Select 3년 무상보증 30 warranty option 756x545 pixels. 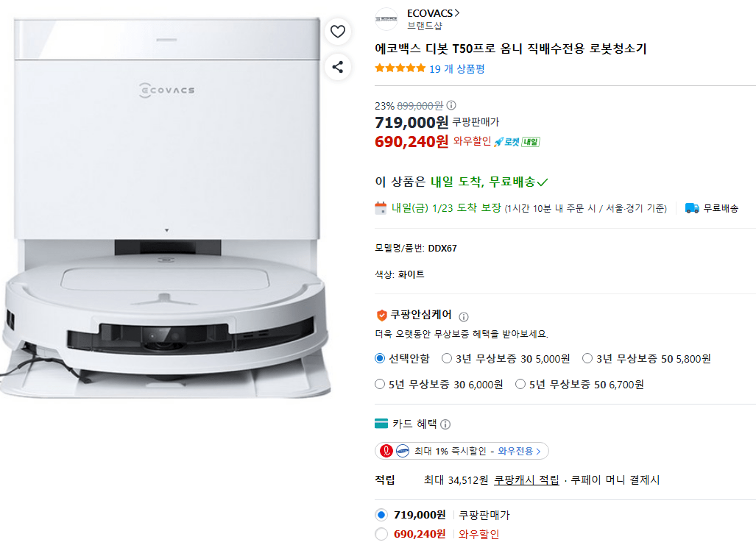[446, 358]
